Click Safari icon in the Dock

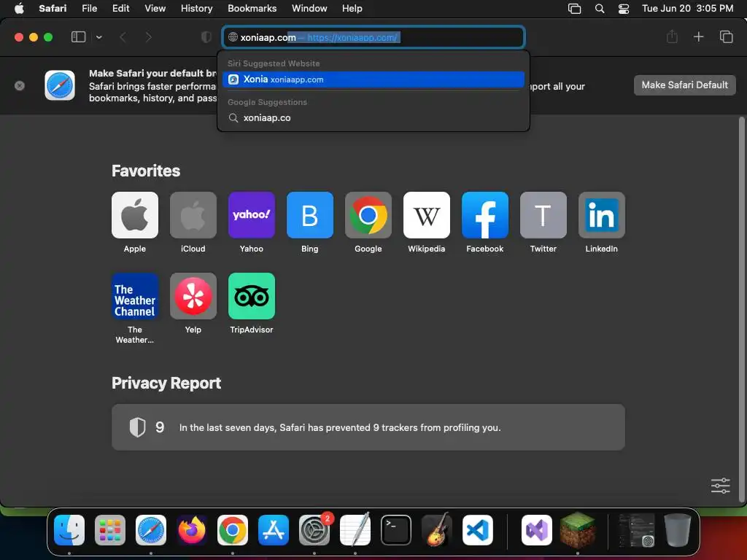click(x=151, y=530)
